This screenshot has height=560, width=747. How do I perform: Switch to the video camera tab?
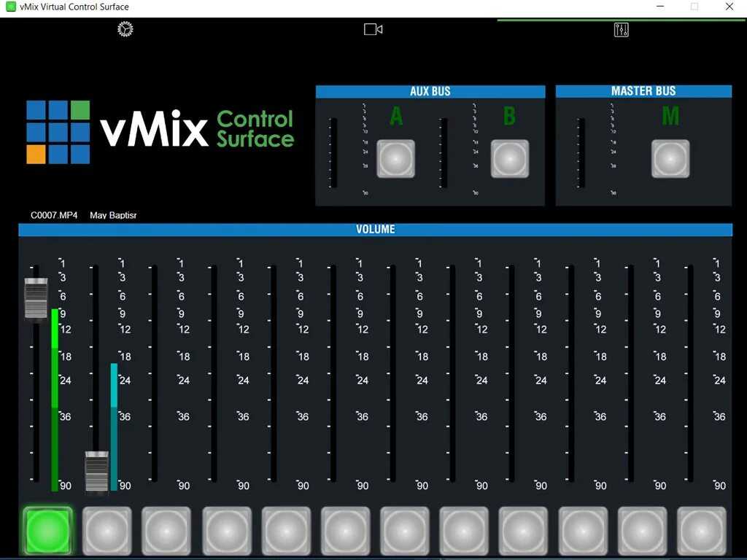point(373,29)
